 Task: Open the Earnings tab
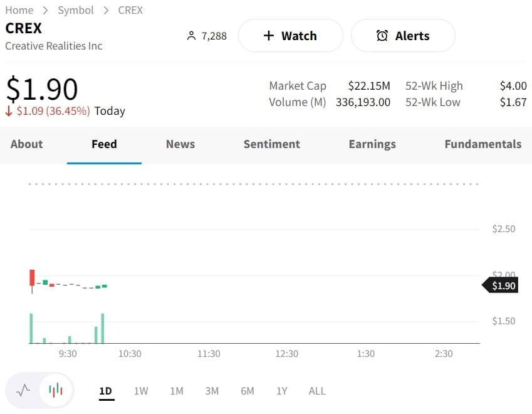[x=372, y=144]
